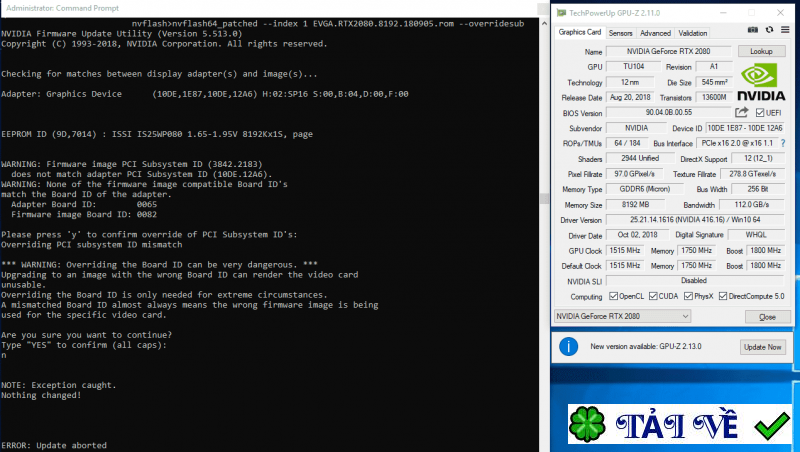The width and height of the screenshot is (800, 452).
Task: Click the Driver Version field 25.21.14.1616
Action: pos(695,220)
